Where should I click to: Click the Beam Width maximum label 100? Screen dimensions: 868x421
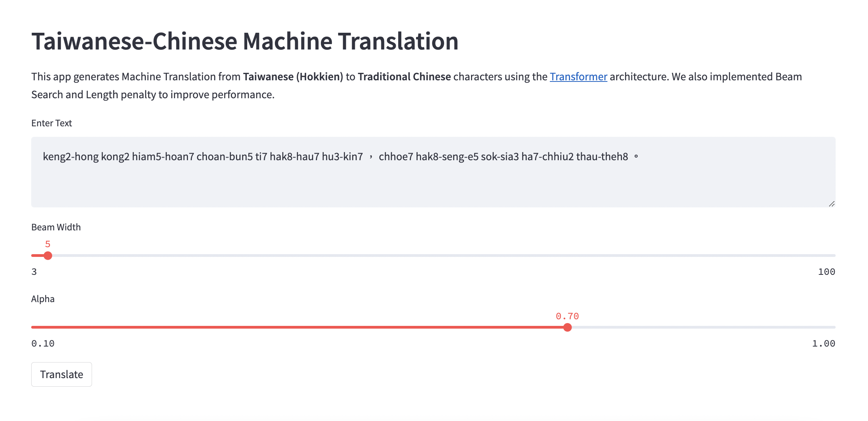pyautogui.click(x=827, y=271)
